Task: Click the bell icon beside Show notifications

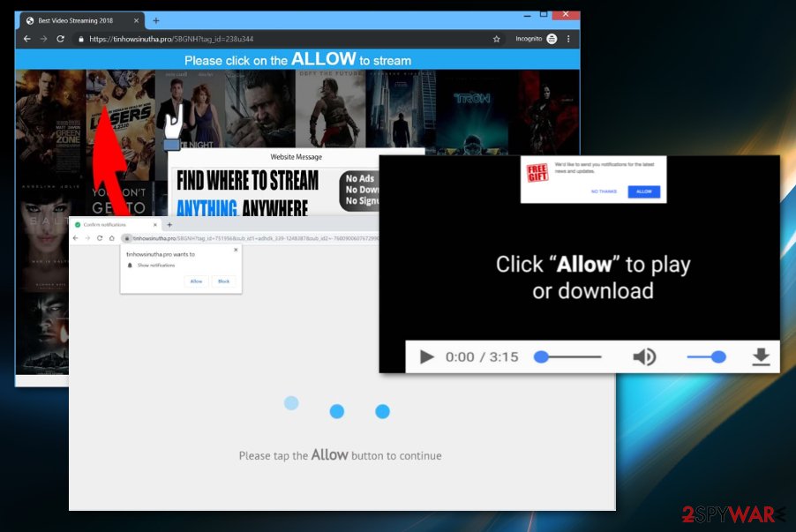Action: click(x=130, y=266)
